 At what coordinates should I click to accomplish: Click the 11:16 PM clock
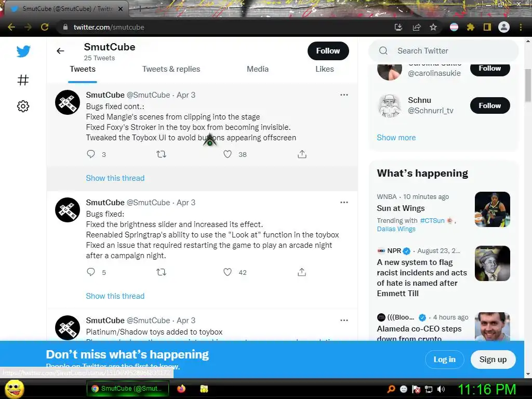point(487,389)
